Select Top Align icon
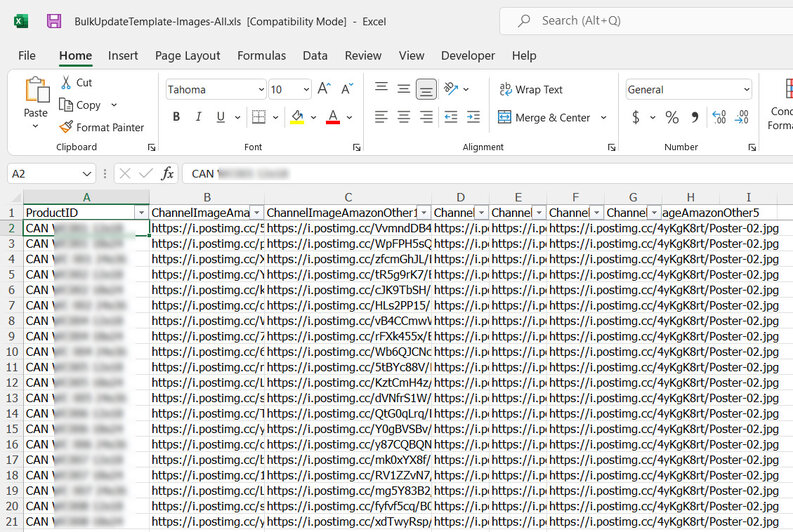Viewport: 793px width, 532px height. click(x=381, y=89)
